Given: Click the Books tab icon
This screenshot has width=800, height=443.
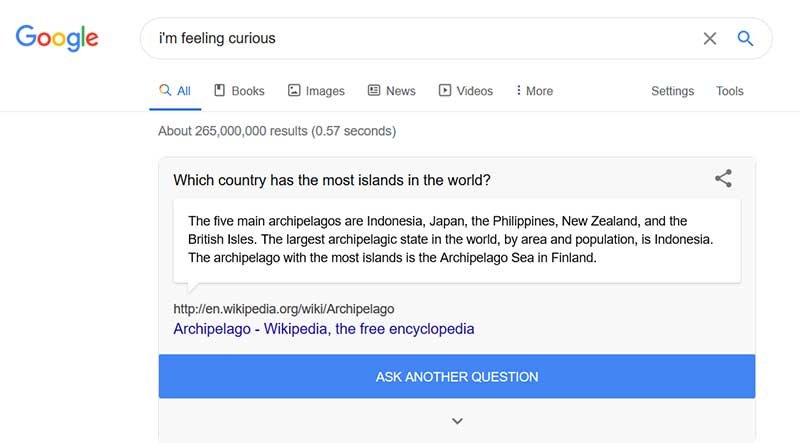Looking at the screenshot, I should [x=219, y=90].
